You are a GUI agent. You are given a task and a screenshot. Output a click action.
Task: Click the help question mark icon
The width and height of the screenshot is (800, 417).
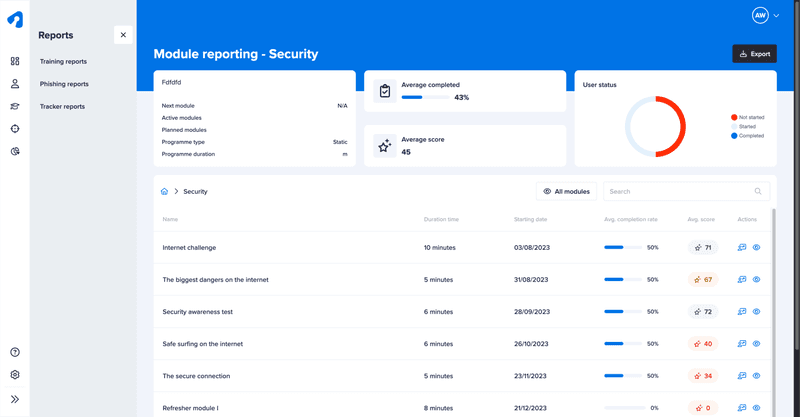click(15, 352)
